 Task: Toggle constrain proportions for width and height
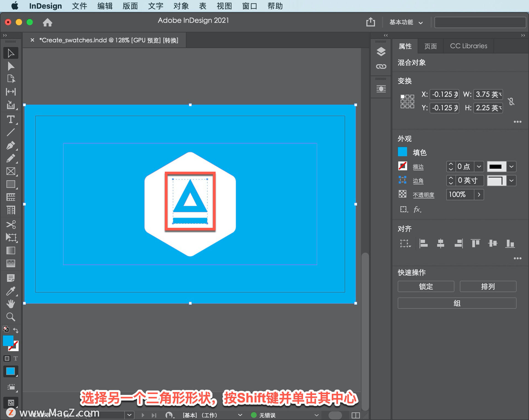[x=511, y=101]
